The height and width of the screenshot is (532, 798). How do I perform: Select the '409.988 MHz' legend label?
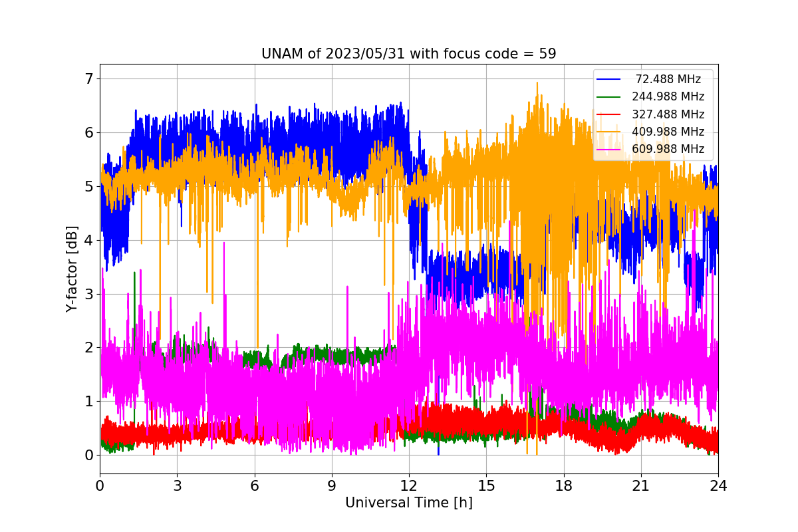pos(668,132)
